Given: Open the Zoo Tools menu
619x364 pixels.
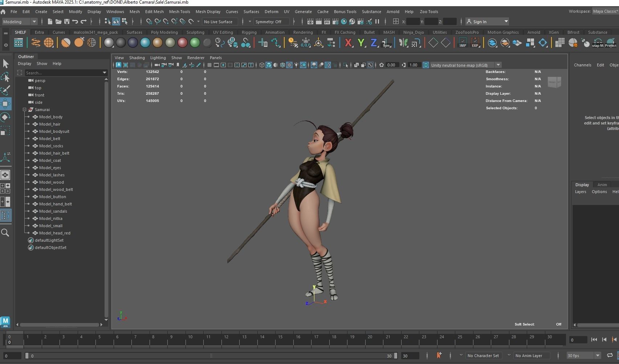Looking at the screenshot, I should 429,12.
